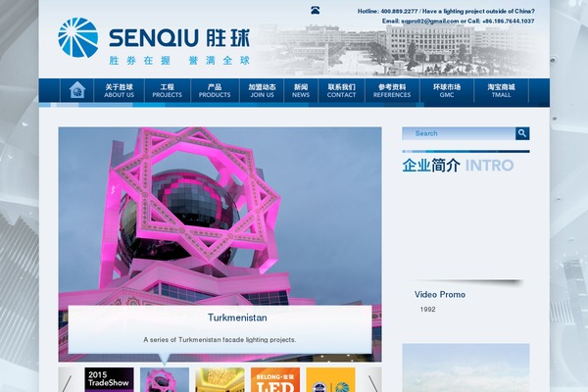Click the Senqiu sunburst logo
Image resolution: width=588 pixels, height=392 pixels.
pos(78,37)
